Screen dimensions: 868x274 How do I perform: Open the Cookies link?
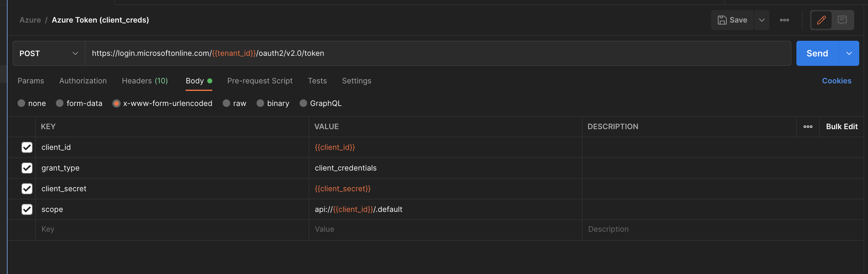click(836, 81)
